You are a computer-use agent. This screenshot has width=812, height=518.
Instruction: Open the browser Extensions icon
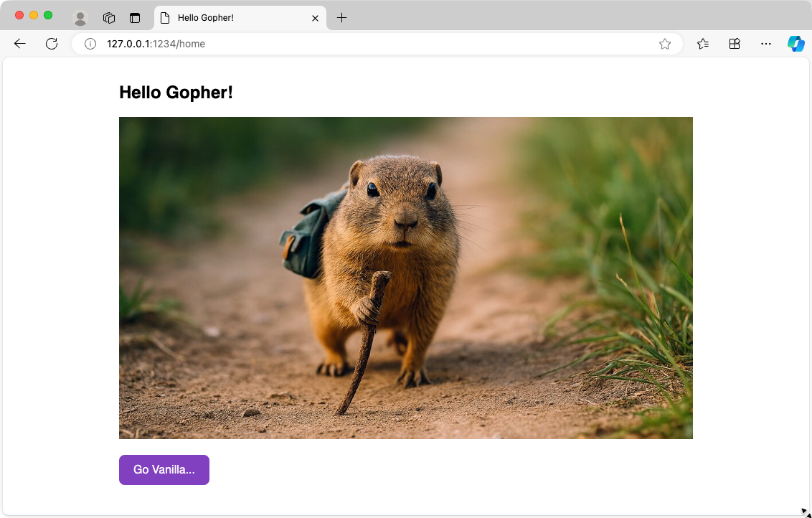point(735,44)
